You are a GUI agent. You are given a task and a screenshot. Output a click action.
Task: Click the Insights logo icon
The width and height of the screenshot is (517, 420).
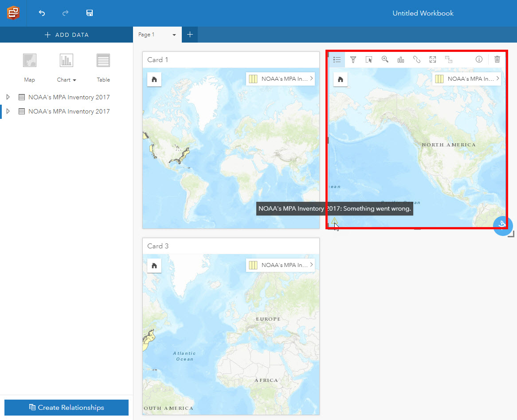click(x=13, y=13)
